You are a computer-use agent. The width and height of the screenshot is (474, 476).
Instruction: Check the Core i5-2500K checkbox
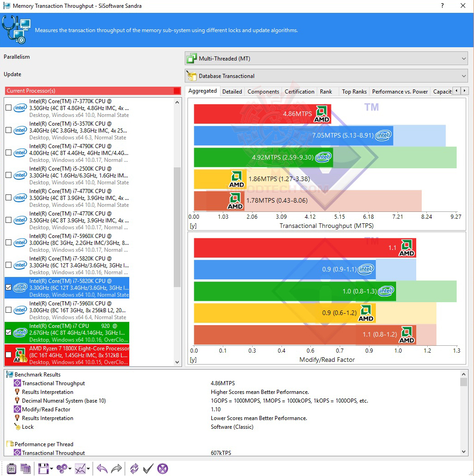click(9, 175)
